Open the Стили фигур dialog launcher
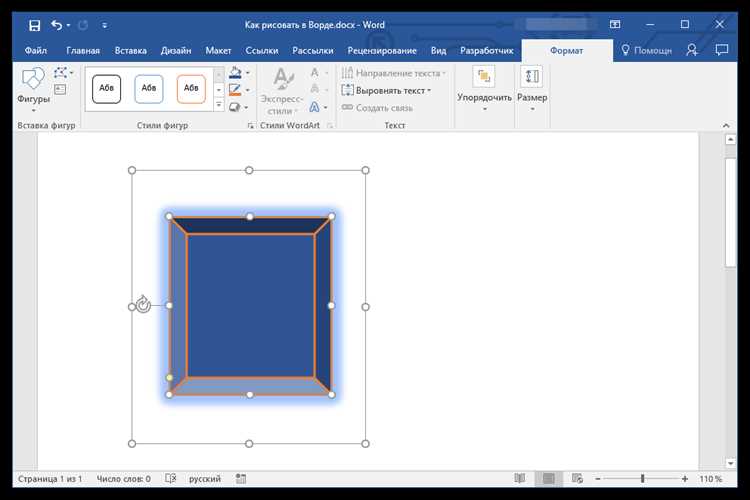The height and width of the screenshot is (500, 750). click(251, 126)
